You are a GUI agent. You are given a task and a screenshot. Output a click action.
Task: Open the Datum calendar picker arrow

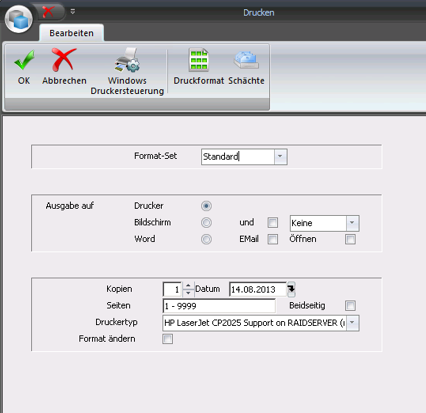click(x=291, y=289)
